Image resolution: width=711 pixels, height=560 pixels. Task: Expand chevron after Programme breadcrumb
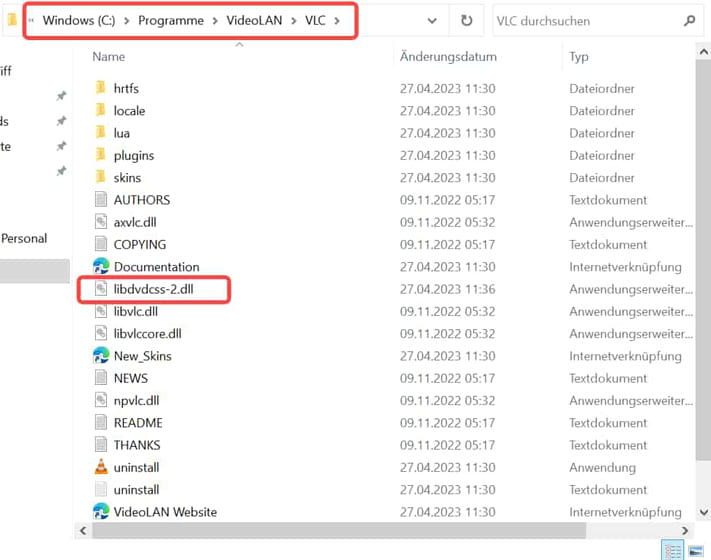click(215, 21)
